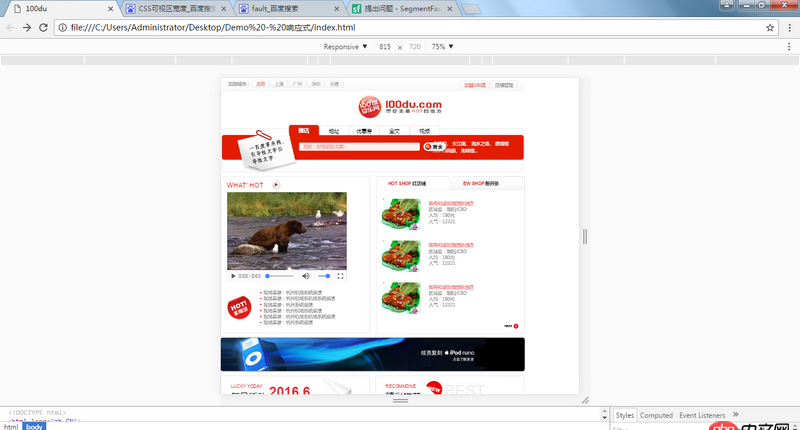
Task: Go forward with the browser arrow
Action: click(27, 28)
